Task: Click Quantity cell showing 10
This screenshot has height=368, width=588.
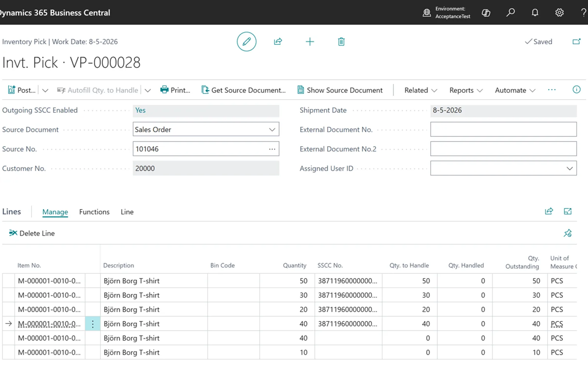Action: pyautogui.click(x=287, y=353)
